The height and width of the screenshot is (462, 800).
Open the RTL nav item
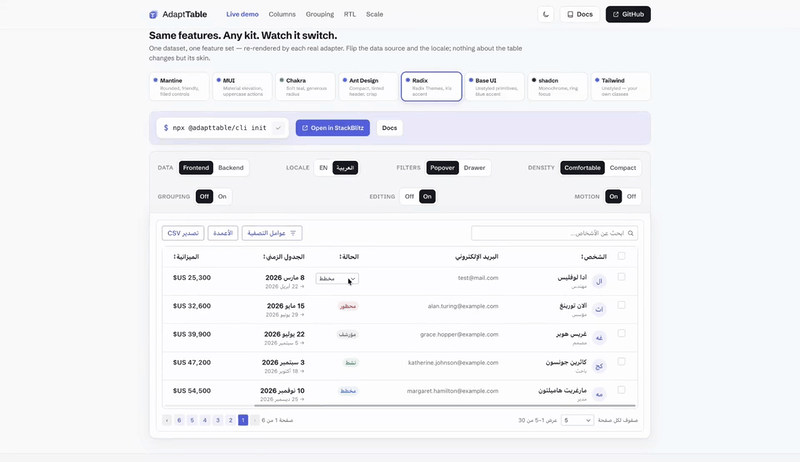[x=349, y=14]
